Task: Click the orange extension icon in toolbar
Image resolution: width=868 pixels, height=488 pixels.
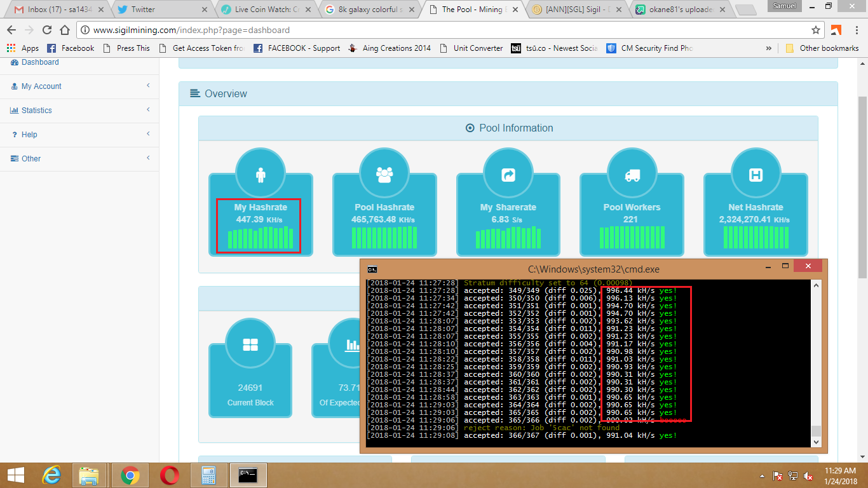Action: 836,30
